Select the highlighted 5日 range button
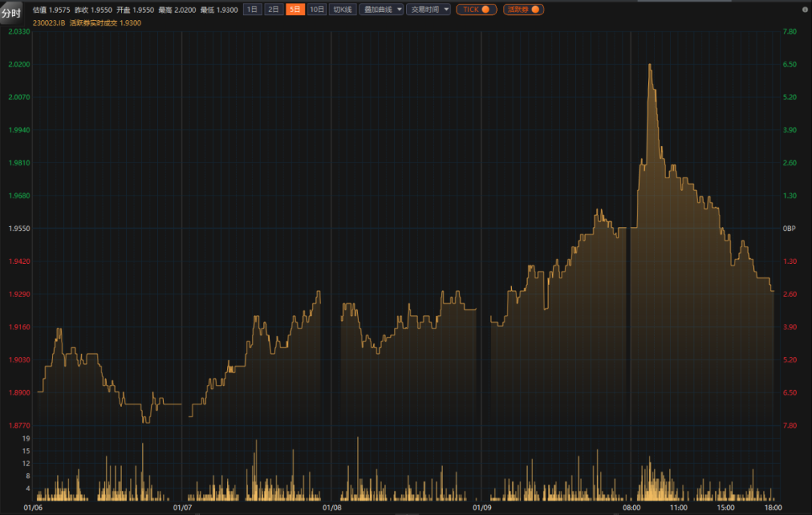Image resolution: width=812 pixels, height=515 pixels. click(x=295, y=10)
